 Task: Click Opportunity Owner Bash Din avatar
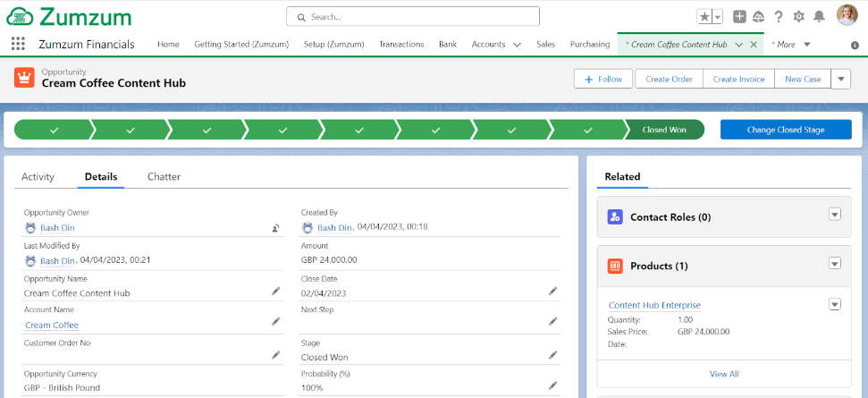[30, 227]
